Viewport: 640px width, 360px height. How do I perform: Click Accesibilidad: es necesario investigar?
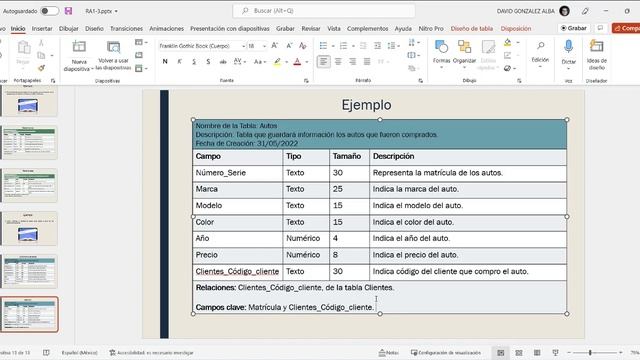(151, 353)
